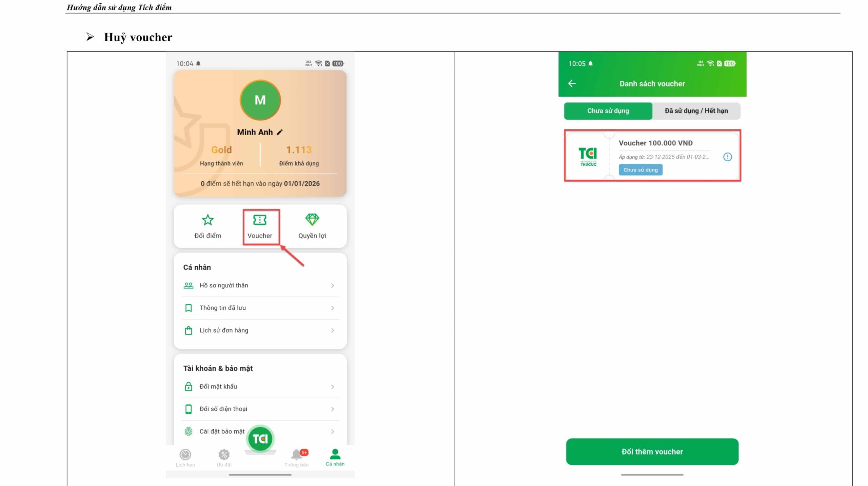
Task: Tap the Lịch hẹn clock icon
Action: coord(185,454)
